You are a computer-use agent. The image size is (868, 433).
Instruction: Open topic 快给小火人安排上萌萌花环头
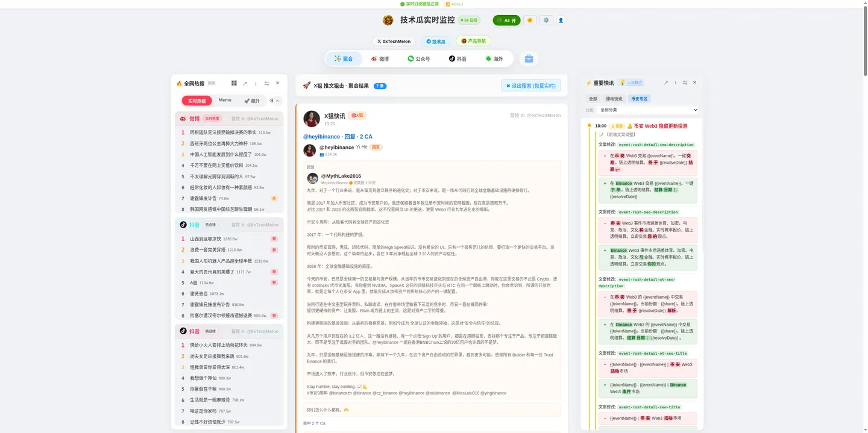(219, 345)
